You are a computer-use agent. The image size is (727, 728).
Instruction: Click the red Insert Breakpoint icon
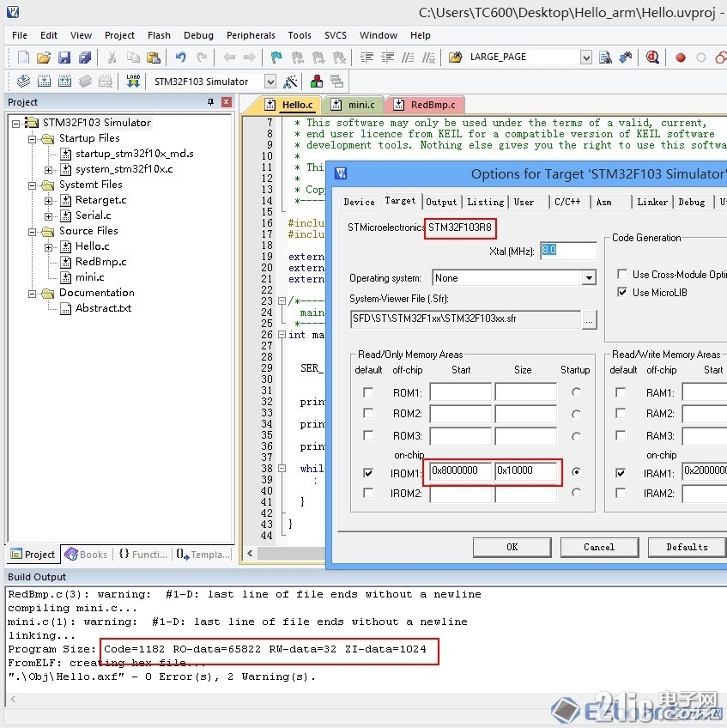tap(681, 58)
